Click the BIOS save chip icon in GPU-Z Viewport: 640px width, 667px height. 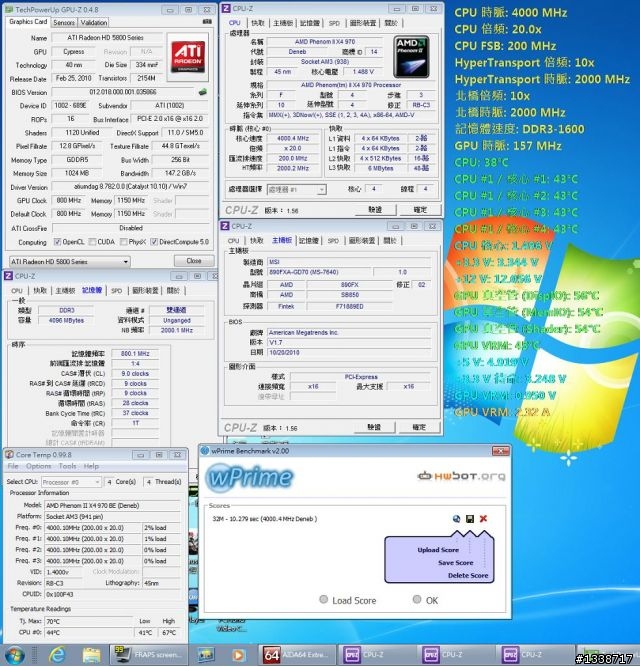pos(203,92)
